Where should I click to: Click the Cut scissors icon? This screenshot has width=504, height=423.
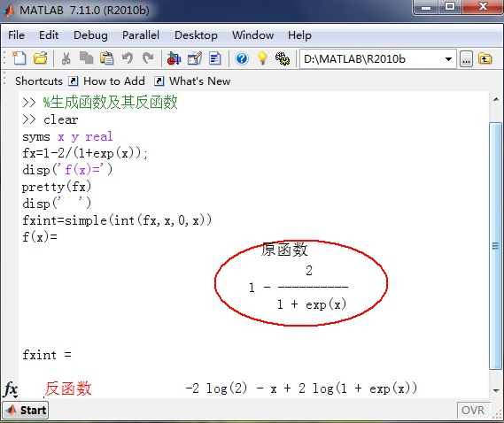66,58
